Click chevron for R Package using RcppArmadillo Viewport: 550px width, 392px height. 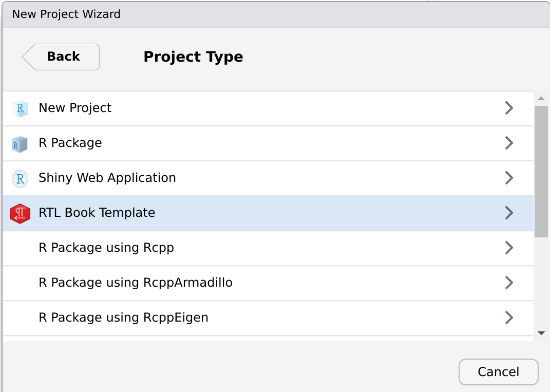(509, 283)
